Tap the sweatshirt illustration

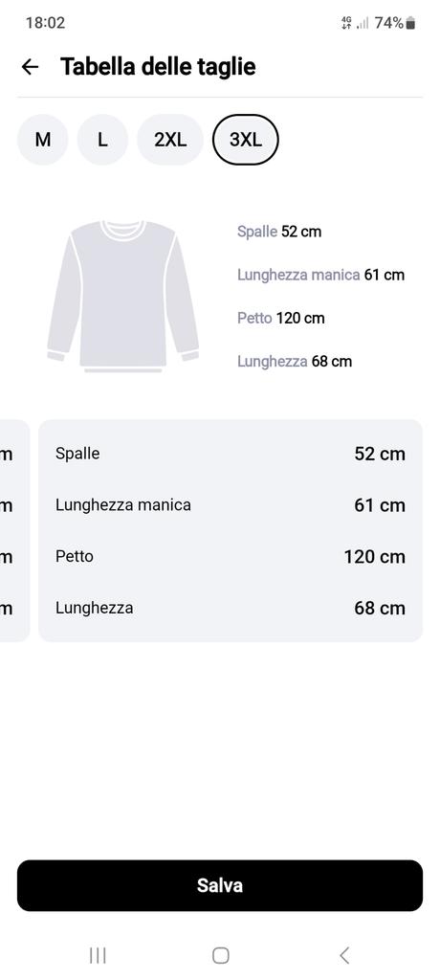click(x=123, y=297)
